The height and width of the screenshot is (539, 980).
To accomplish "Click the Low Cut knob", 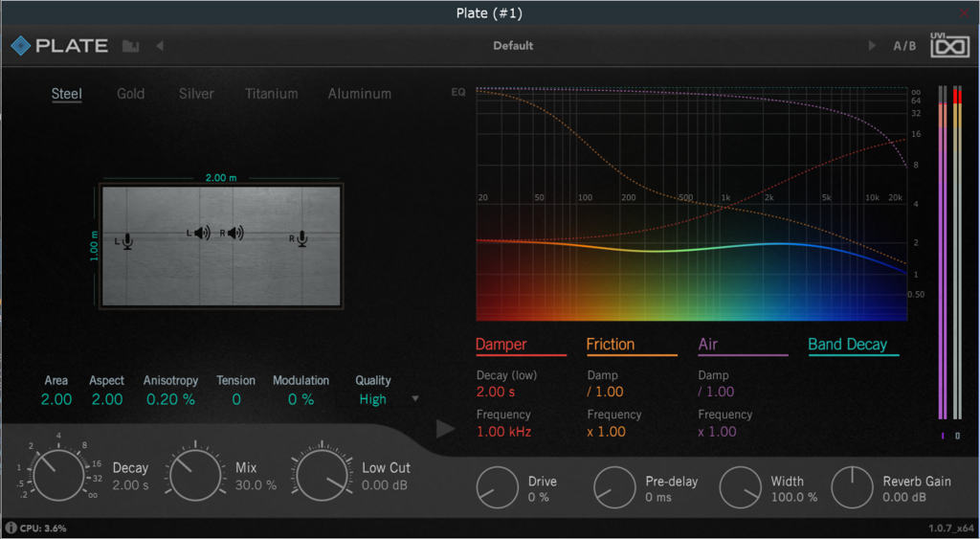I will click(322, 475).
